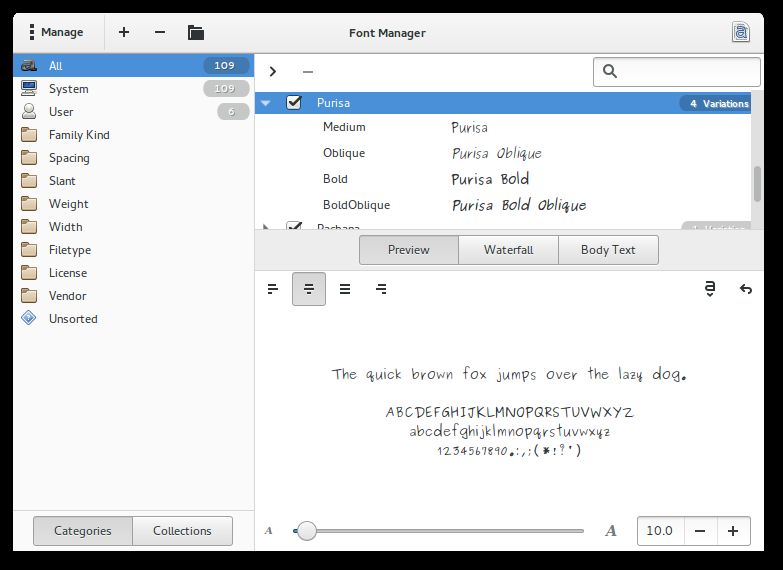Open the font folder icon in header

pyautogui.click(x=196, y=32)
